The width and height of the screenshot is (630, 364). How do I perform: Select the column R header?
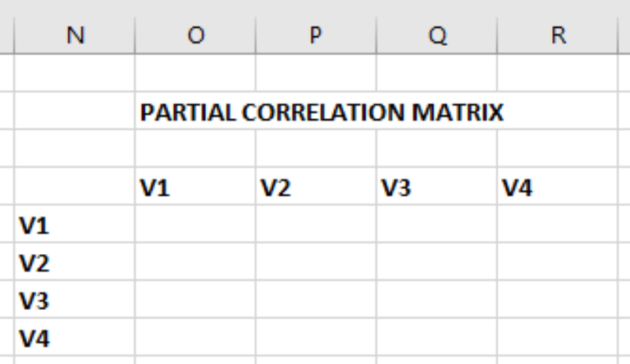coord(558,36)
